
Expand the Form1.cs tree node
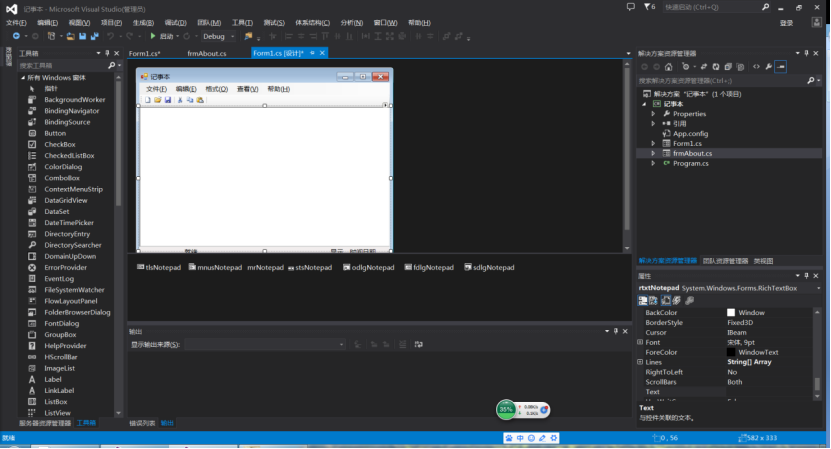pos(653,144)
